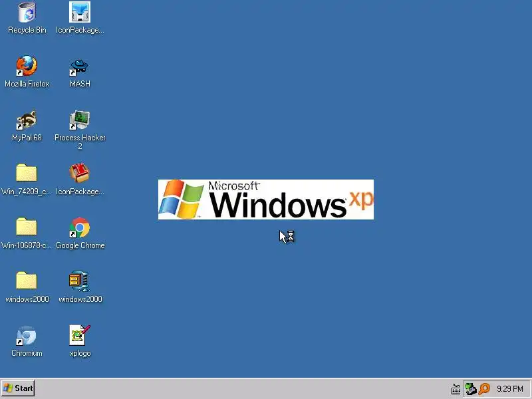
Task: Select the windows2000 zip archive icon
Action: click(80, 281)
